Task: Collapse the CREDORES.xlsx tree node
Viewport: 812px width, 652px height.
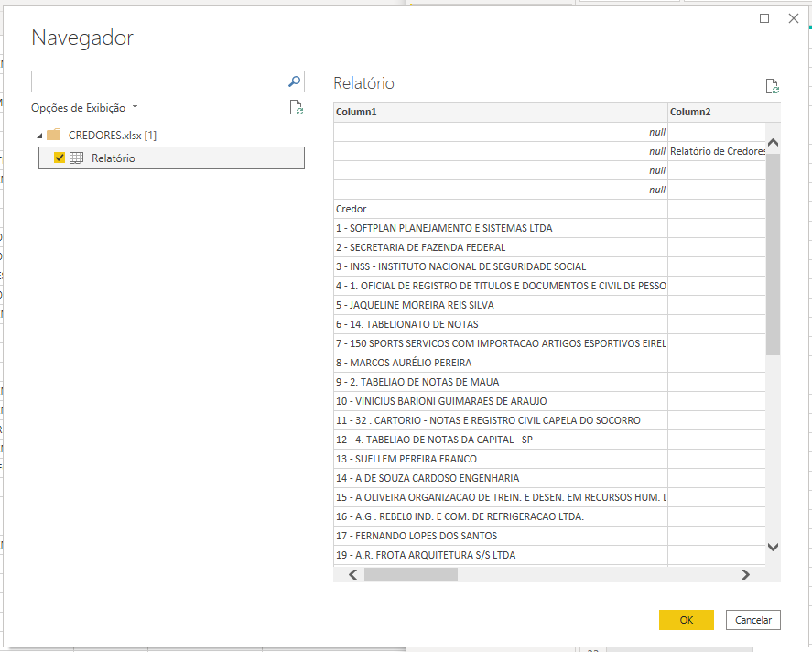Action: 39,136
